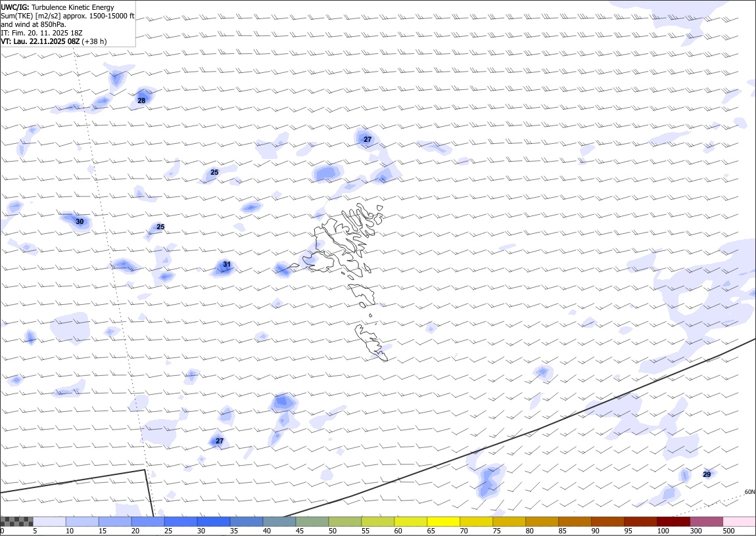The image size is (756, 536).
Task: Click the 60N latitude label
Action: pos(749,492)
